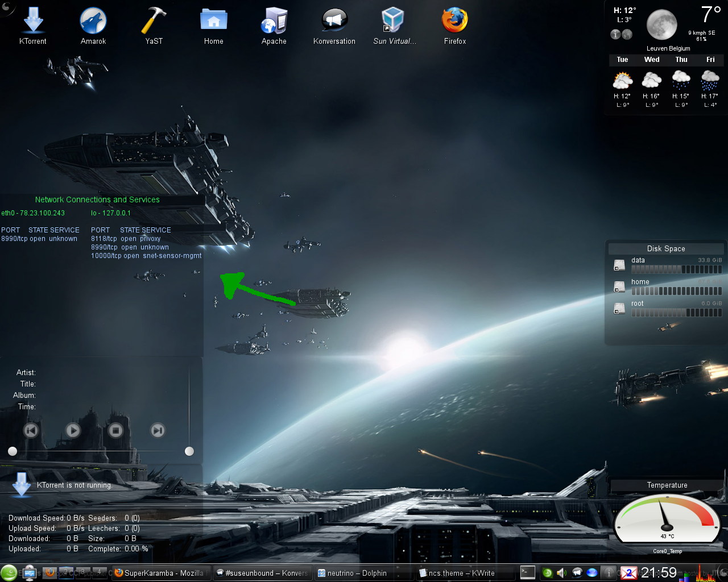Switch to ncs.theme KWrite taskbar window
The image size is (728, 582).
tap(466, 573)
